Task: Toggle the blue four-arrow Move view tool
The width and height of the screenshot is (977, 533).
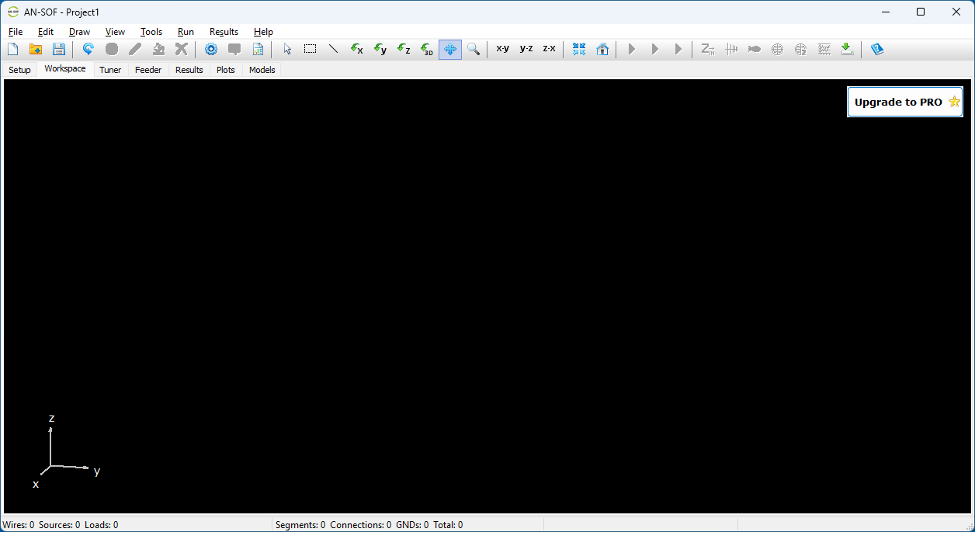Action: click(x=450, y=49)
